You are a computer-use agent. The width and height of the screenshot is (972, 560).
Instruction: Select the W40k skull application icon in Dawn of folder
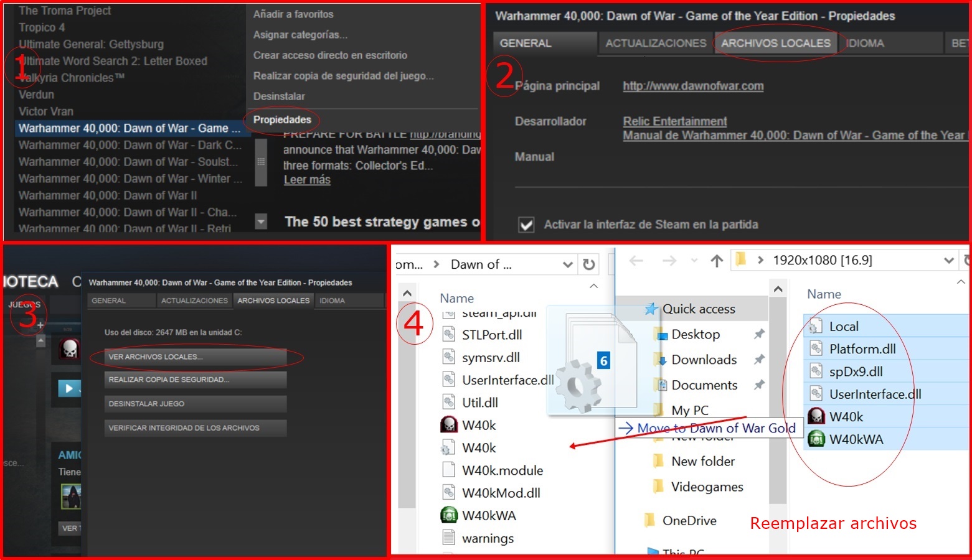coord(448,425)
